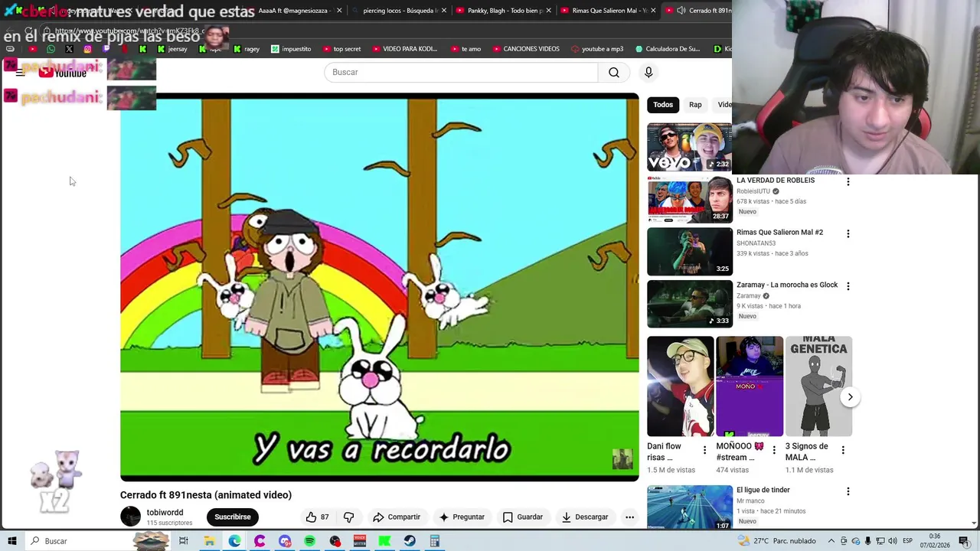The height and width of the screenshot is (551, 980).
Task: Open the tobiwordd channel avatar
Action: pos(131,517)
